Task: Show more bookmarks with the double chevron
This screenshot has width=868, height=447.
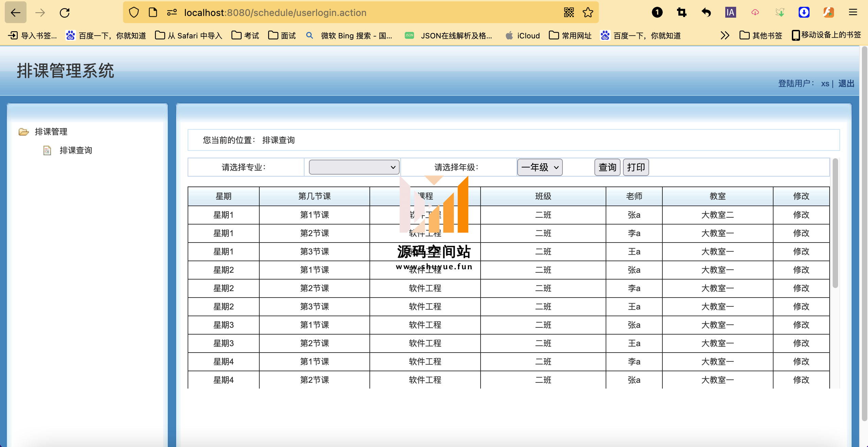Action: point(725,35)
